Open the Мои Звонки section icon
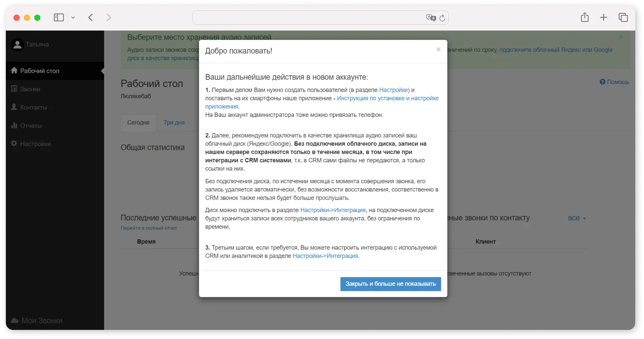 14,320
